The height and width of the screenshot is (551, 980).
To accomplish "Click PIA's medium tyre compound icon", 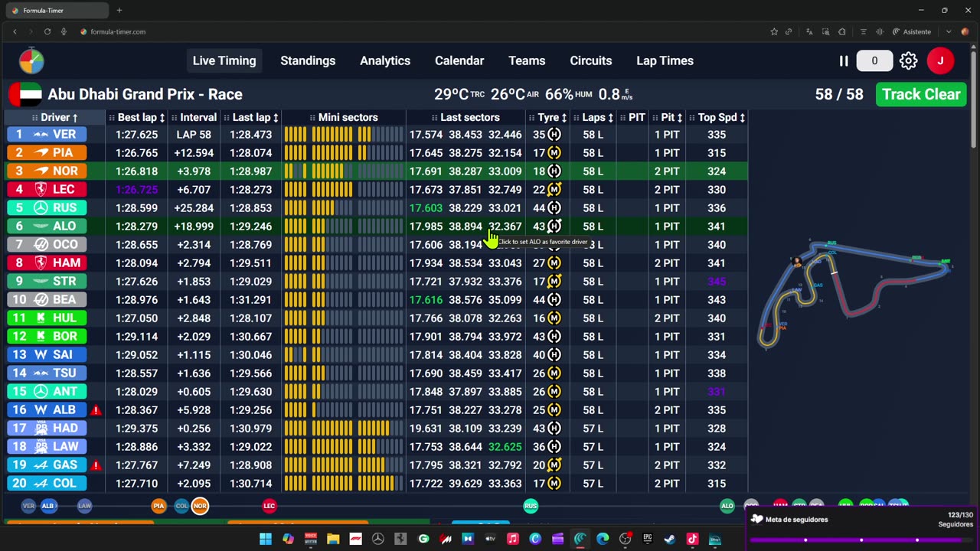I will (554, 153).
